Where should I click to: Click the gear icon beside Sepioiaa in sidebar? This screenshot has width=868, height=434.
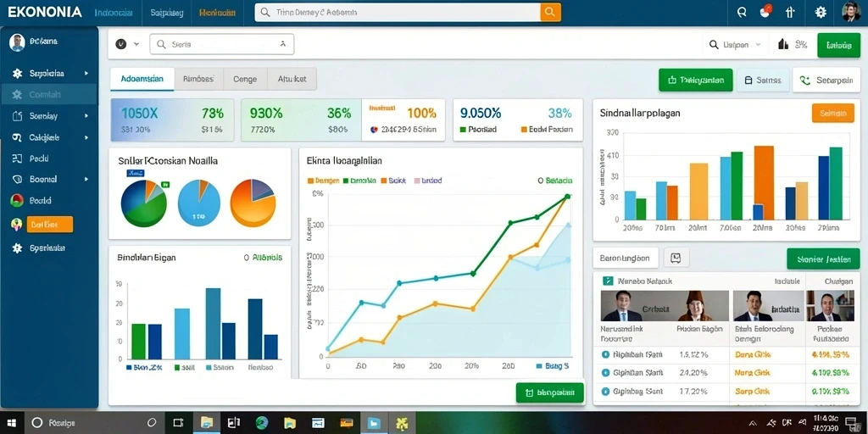[x=17, y=73]
